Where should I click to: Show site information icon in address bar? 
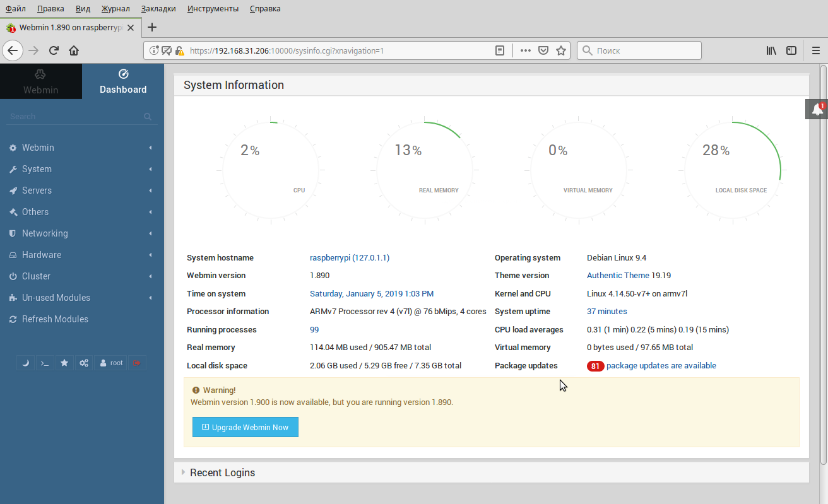pyautogui.click(x=155, y=50)
